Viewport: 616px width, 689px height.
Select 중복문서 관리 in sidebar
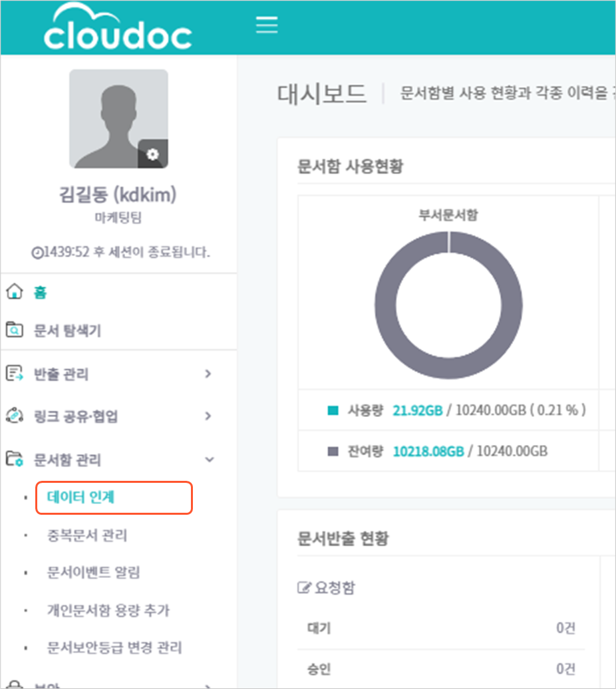tap(87, 535)
